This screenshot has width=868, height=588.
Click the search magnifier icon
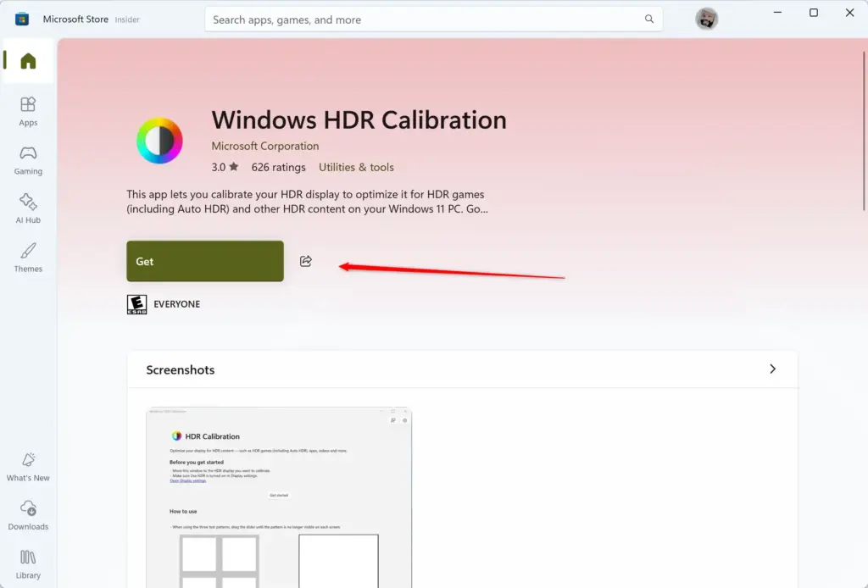(x=648, y=19)
